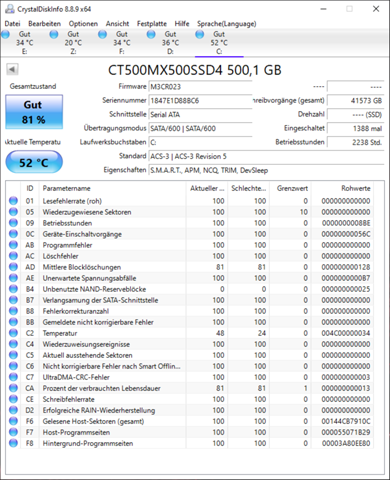Select drive D: at 36 °C
Screen dimensions: 390x480
[170, 43]
